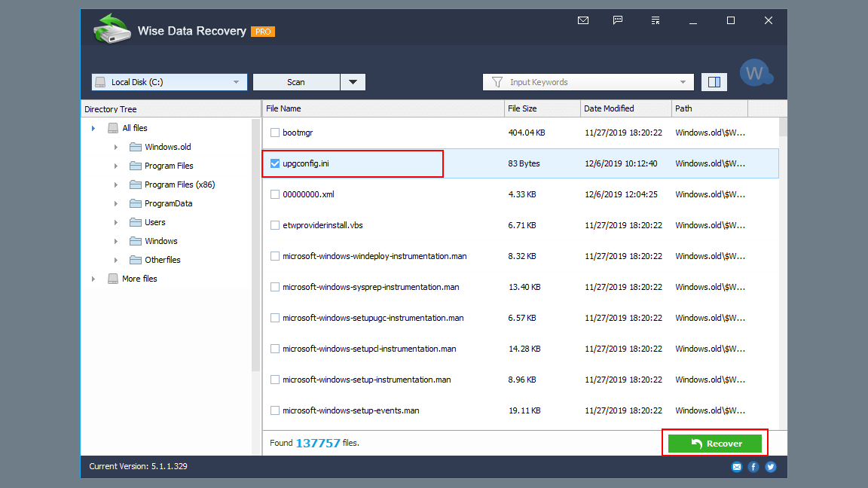The width and height of the screenshot is (868, 488).
Task: Sort by the File Name column header
Action: click(x=383, y=108)
